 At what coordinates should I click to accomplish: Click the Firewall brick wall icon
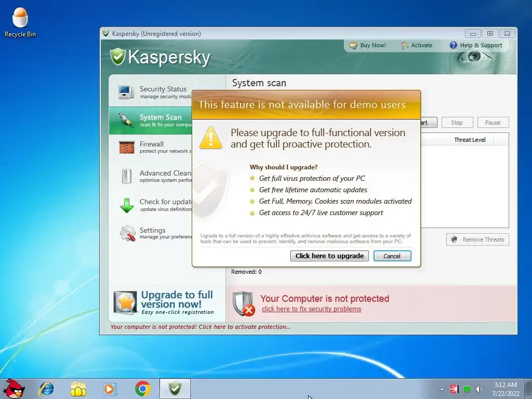(127, 147)
